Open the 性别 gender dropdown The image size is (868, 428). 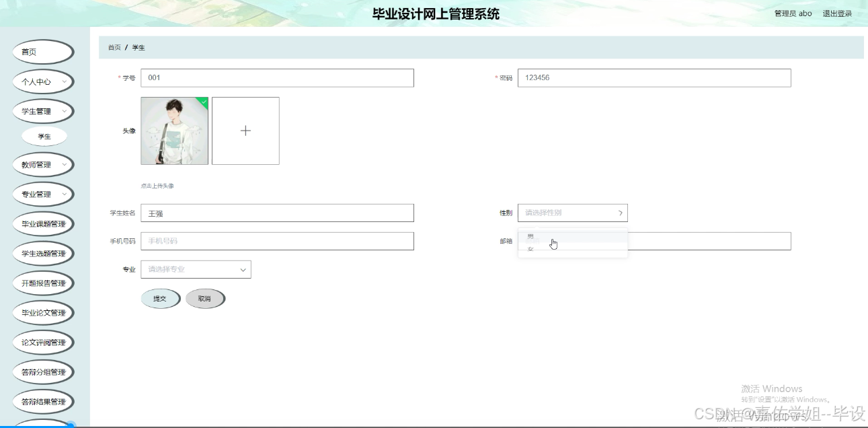point(571,212)
